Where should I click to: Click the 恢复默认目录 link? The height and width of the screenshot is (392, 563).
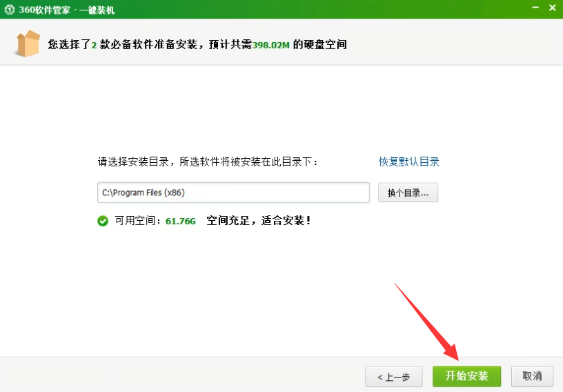[409, 161]
